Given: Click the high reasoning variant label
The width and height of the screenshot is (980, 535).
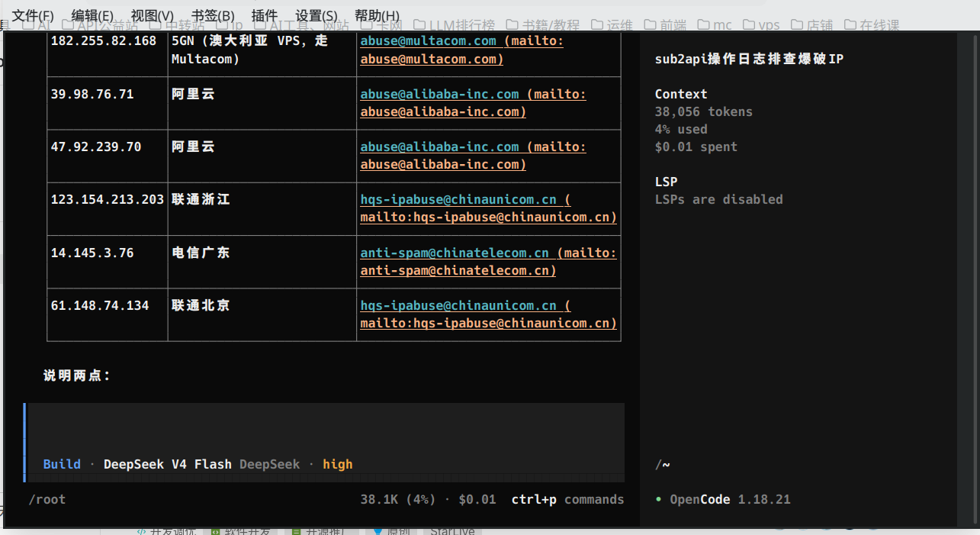Looking at the screenshot, I should 337,464.
